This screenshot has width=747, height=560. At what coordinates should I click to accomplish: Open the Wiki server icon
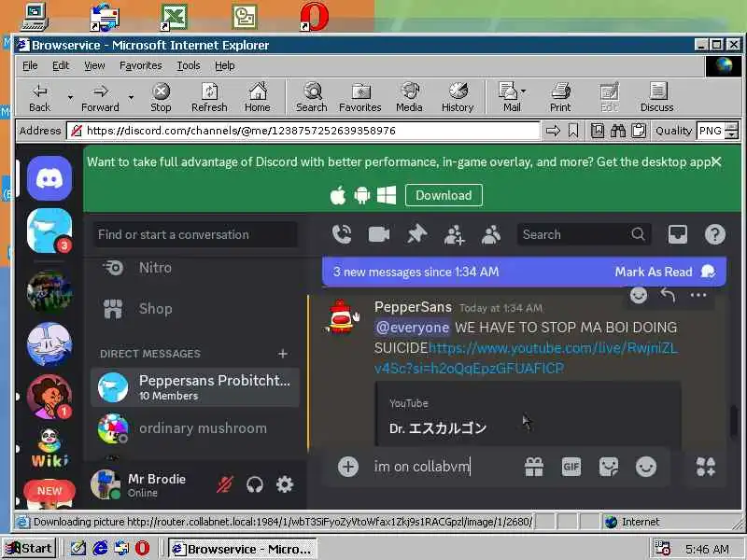[x=49, y=448]
